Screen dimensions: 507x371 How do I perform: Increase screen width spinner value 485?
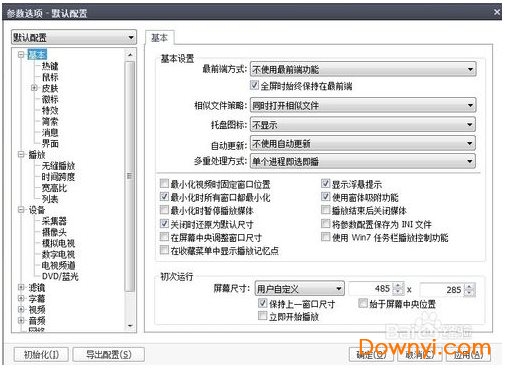pos(398,286)
